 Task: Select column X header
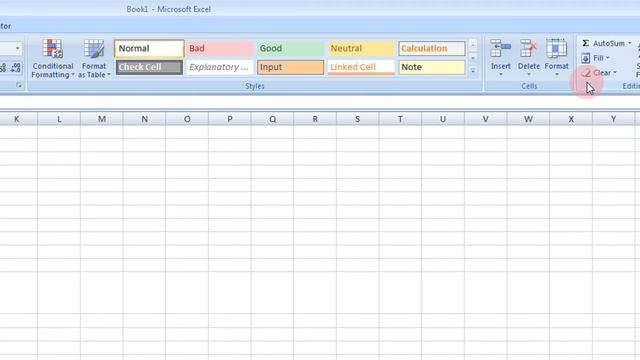coord(571,119)
